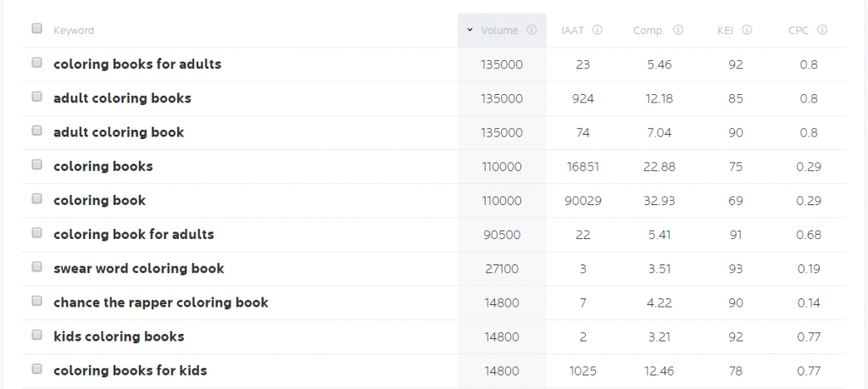Screen dimensions: 868x389
Task: Select the 'coloring books for kids' keyword text
Action: pyautogui.click(x=130, y=370)
